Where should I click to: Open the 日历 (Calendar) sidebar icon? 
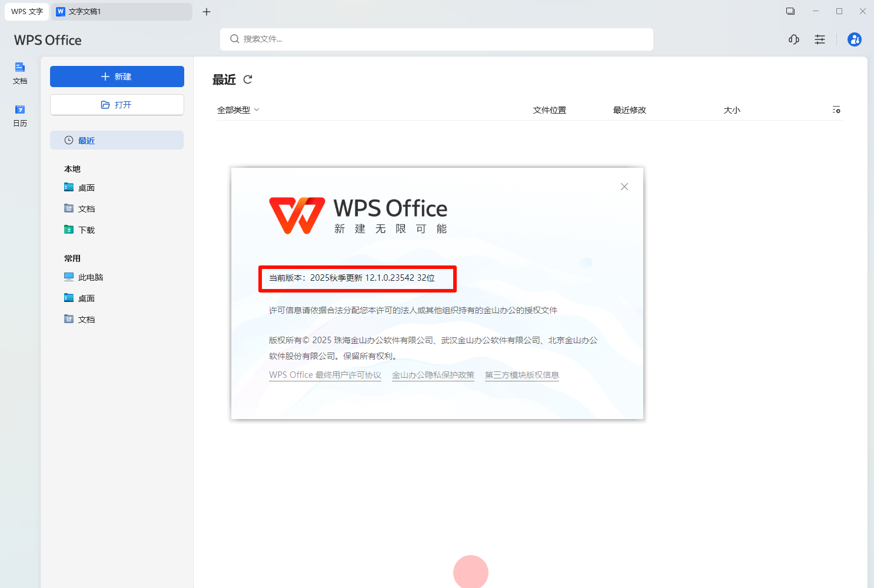(19, 115)
